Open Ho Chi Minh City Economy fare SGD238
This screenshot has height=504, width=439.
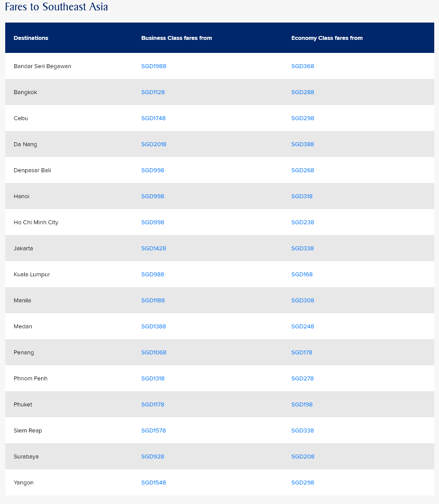(303, 223)
